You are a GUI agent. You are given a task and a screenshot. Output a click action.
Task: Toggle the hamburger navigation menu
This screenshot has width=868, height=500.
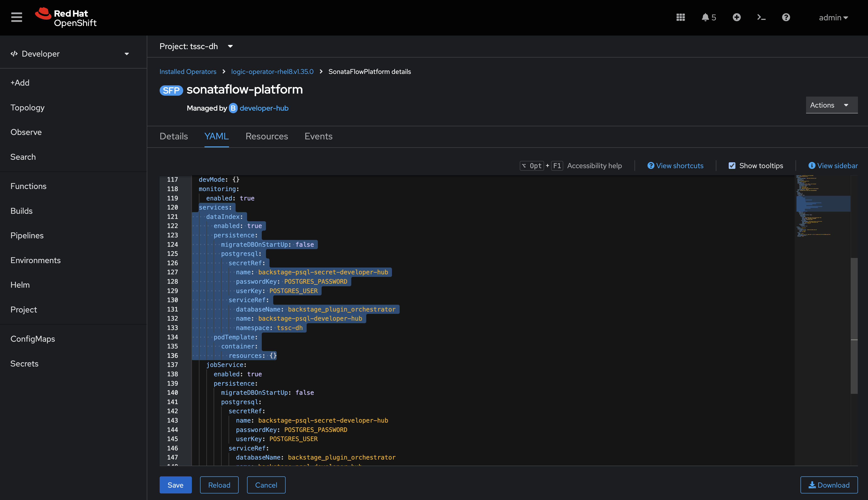tap(16, 17)
